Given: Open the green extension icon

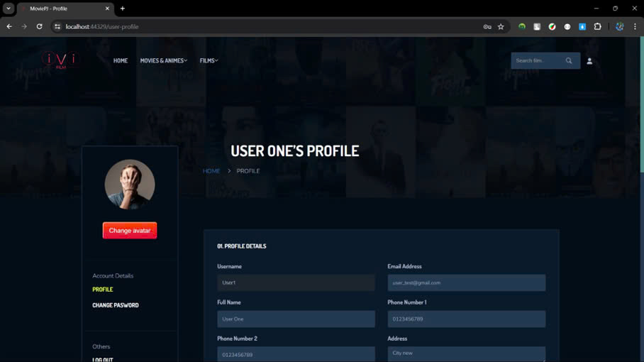Looking at the screenshot, I should pos(521,27).
